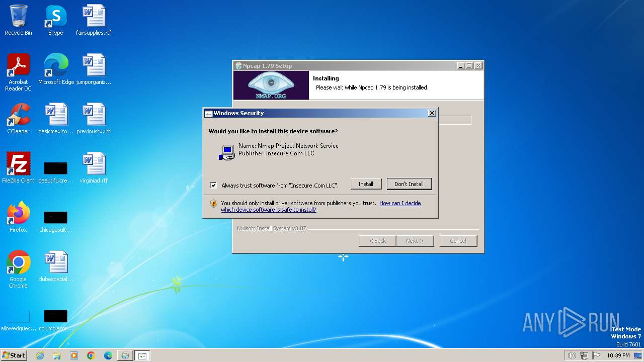This screenshot has width=644, height=362.
Task: Open Acrobat Reader DC shortcut
Action: coord(18,72)
